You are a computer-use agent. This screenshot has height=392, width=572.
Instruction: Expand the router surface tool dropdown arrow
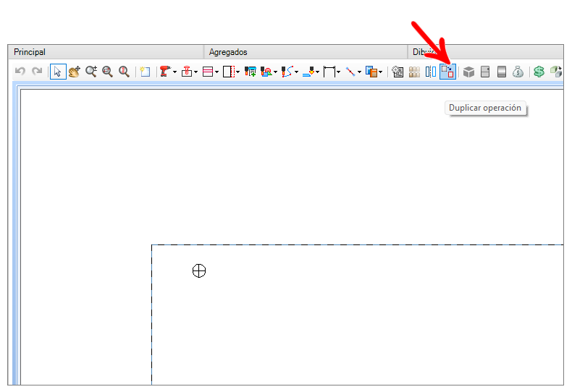point(317,72)
